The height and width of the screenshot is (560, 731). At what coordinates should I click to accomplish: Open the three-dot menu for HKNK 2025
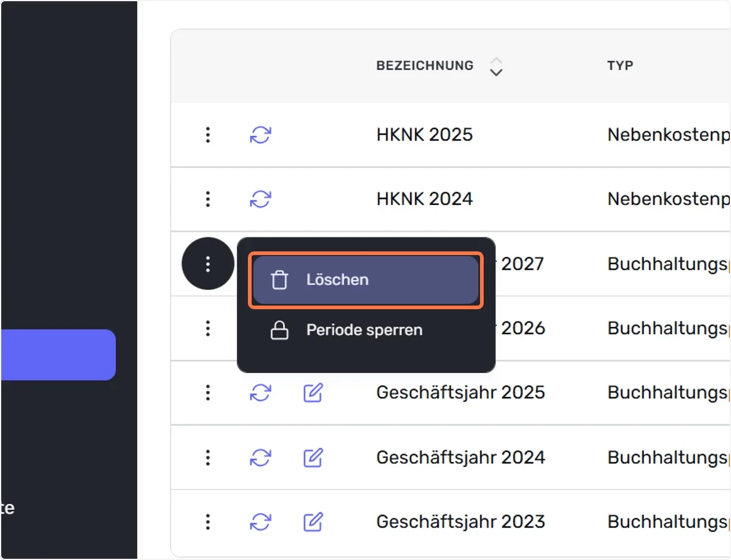pos(208,135)
